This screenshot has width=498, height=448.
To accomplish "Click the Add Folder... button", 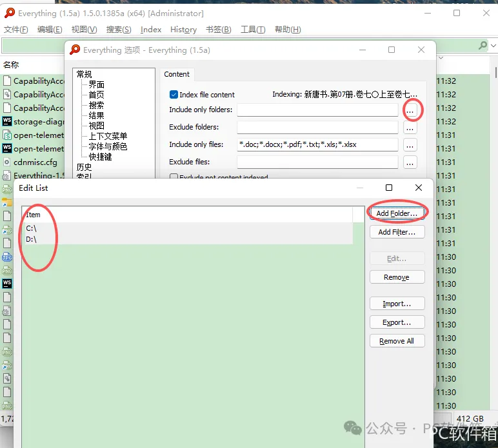I will (397, 213).
